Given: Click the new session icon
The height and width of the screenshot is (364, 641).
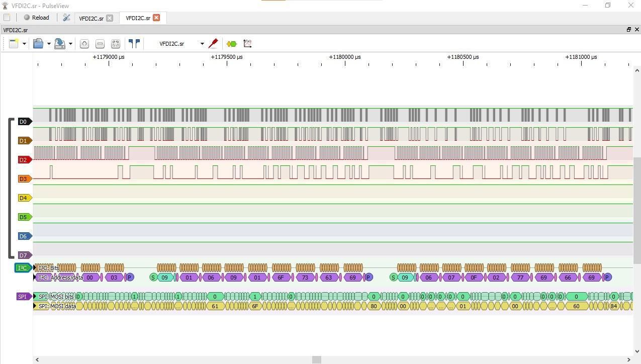Looking at the screenshot, I should [14, 44].
